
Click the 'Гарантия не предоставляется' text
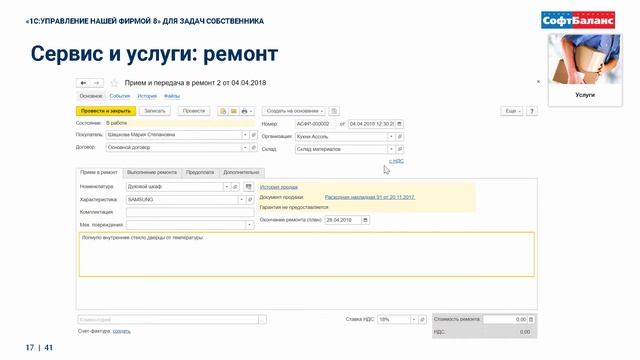pyautogui.click(x=294, y=207)
